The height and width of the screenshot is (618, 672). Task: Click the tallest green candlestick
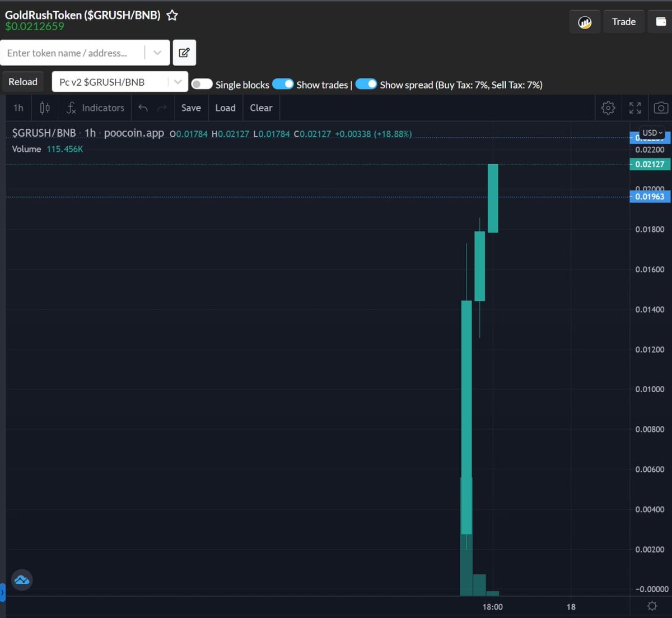click(466, 417)
